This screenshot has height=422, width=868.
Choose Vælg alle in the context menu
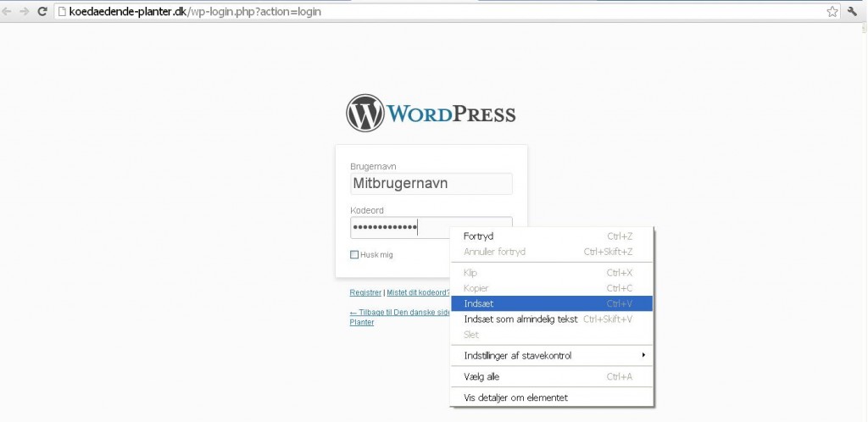552,376
